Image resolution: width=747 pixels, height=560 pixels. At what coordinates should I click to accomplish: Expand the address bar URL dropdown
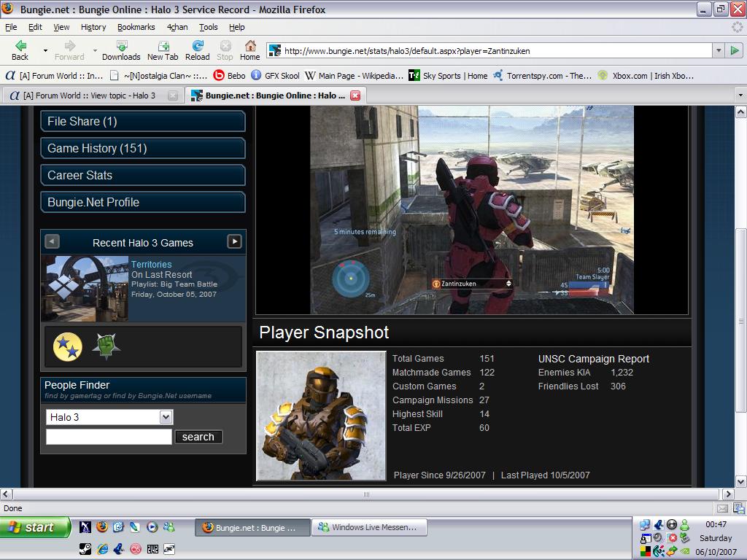click(x=719, y=50)
